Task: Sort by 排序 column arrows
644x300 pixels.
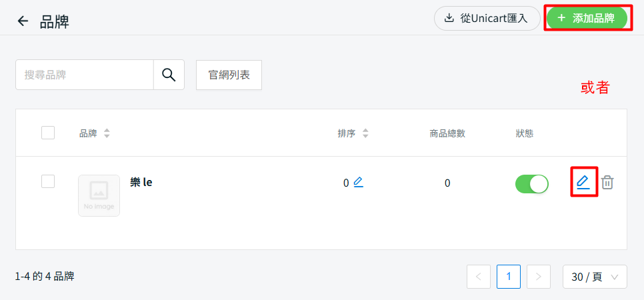Action: pos(365,133)
